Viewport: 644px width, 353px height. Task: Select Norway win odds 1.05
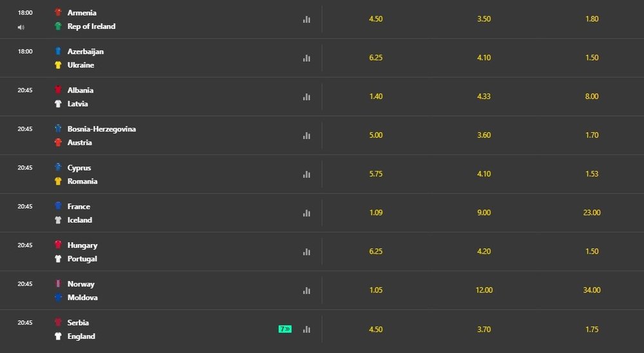(x=376, y=290)
